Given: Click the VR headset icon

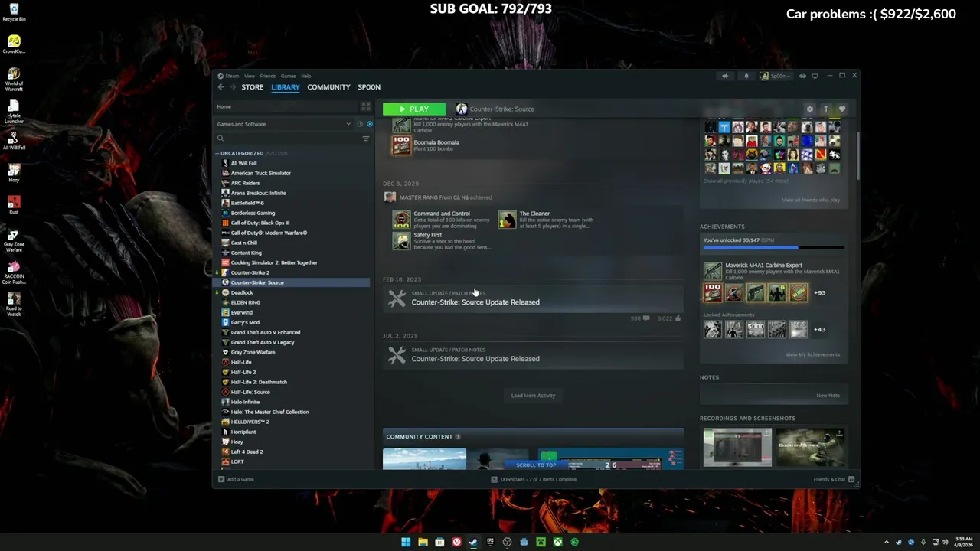Looking at the screenshot, I should (x=802, y=76).
